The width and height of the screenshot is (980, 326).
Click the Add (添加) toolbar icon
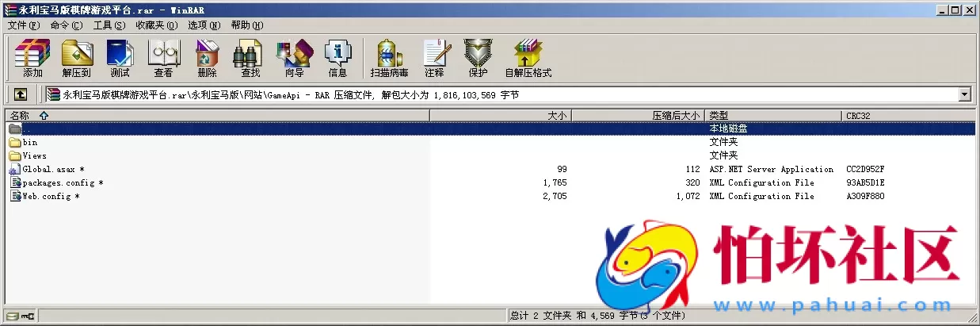32,59
